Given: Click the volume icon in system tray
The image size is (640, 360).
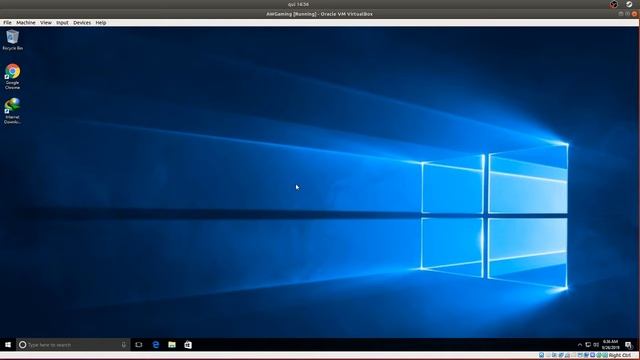Looking at the screenshot, I should point(596,345).
